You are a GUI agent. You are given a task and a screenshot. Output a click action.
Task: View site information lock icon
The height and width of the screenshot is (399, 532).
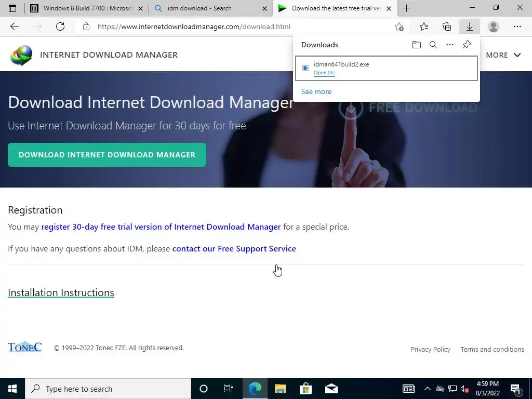point(86,26)
